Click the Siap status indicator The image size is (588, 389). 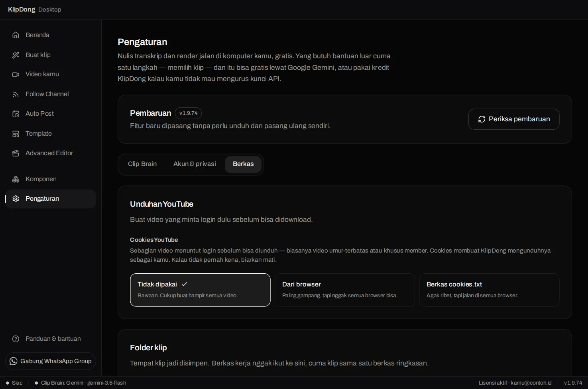click(x=14, y=383)
